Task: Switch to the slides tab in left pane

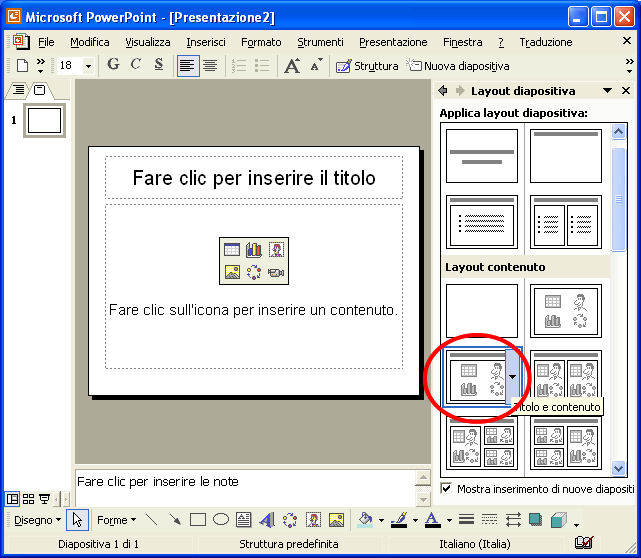Action: click(40, 90)
